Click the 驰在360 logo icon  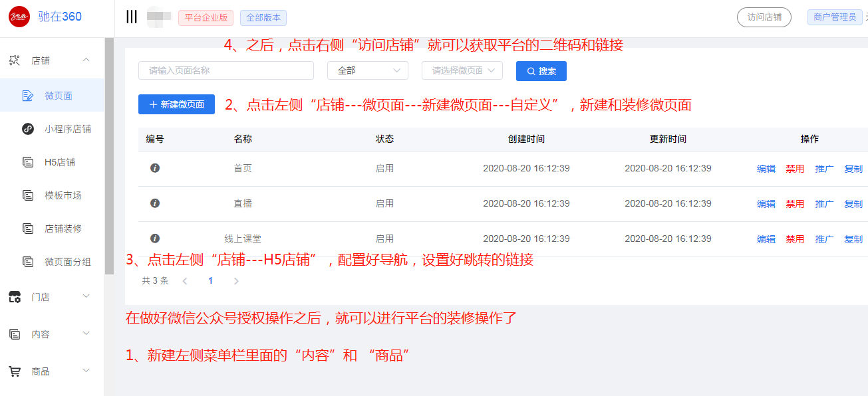click(x=19, y=17)
